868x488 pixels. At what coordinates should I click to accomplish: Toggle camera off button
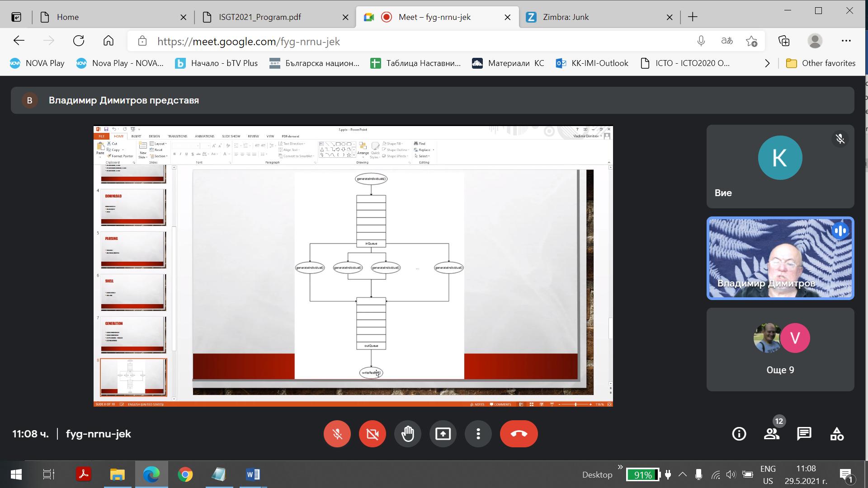click(373, 434)
